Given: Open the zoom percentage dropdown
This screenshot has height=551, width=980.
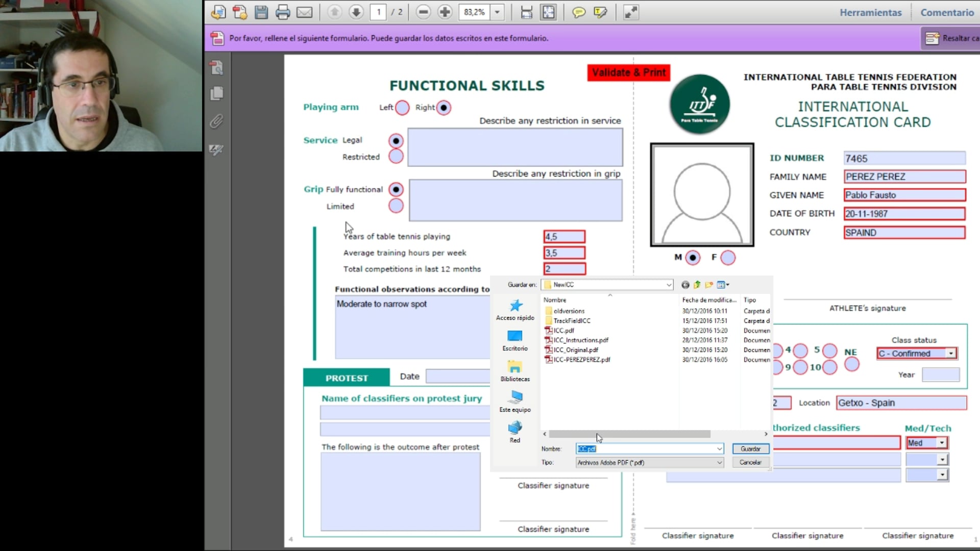Looking at the screenshot, I should tap(496, 12).
